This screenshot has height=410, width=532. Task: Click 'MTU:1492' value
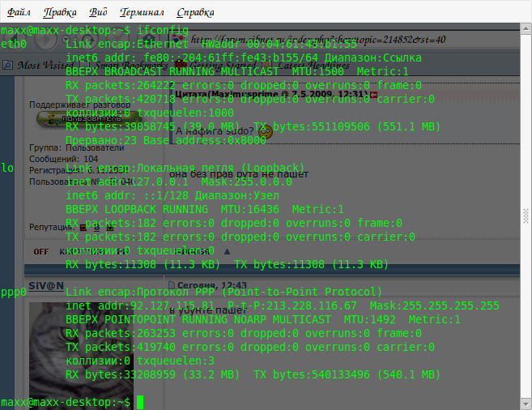click(370, 319)
